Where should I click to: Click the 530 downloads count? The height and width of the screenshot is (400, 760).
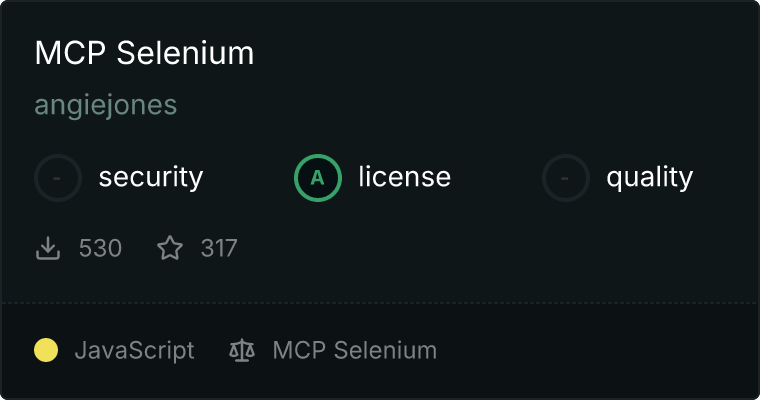point(100,248)
